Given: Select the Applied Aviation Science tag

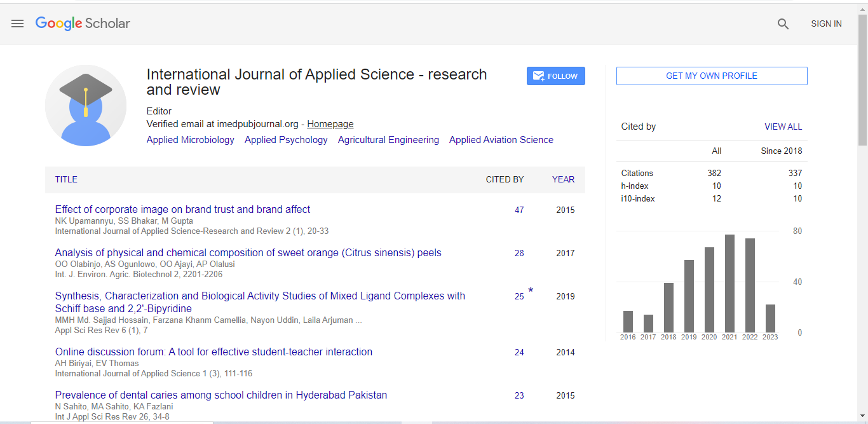Looking at the screenshot, I should tap(501, 140).
